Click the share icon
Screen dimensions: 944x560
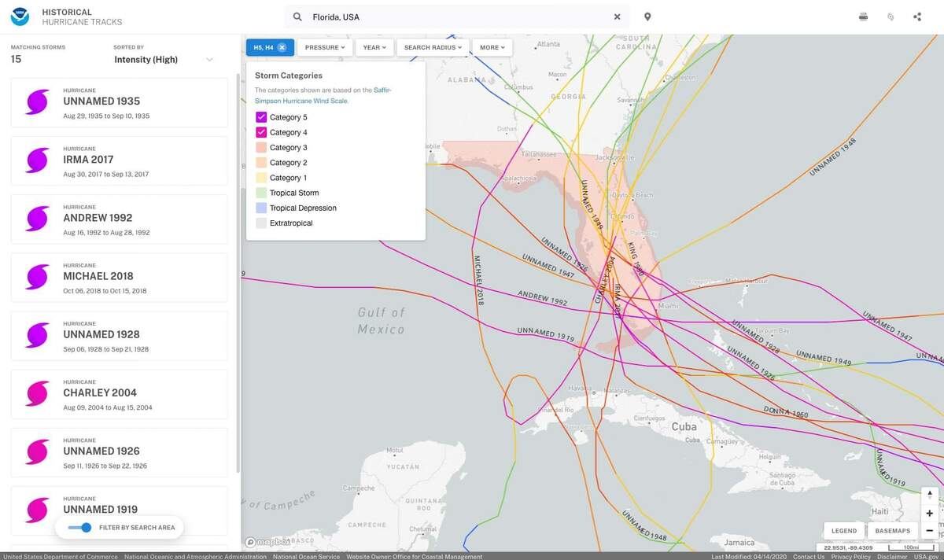(x=917, y=17)
